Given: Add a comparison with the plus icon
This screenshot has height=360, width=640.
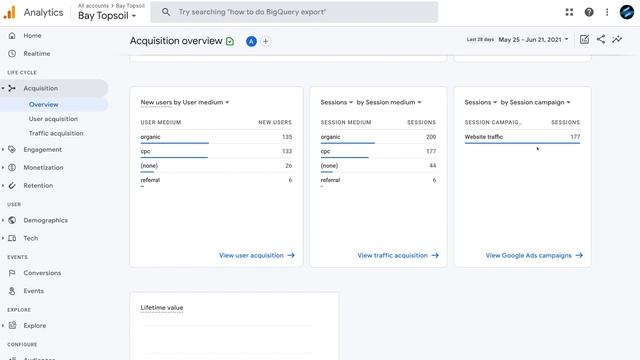Looking at the screenshot, I should point(265,41).
